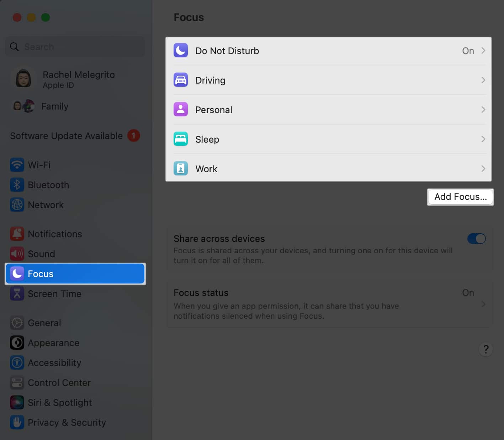Click the Focus status label
Screen dimensions: 504x440
point(201,293)
